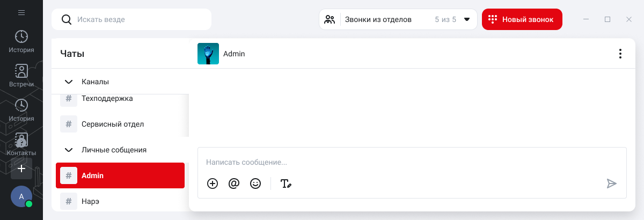Collapse the Каналы section
Screen dimensions: 644x220
[68, 82]
